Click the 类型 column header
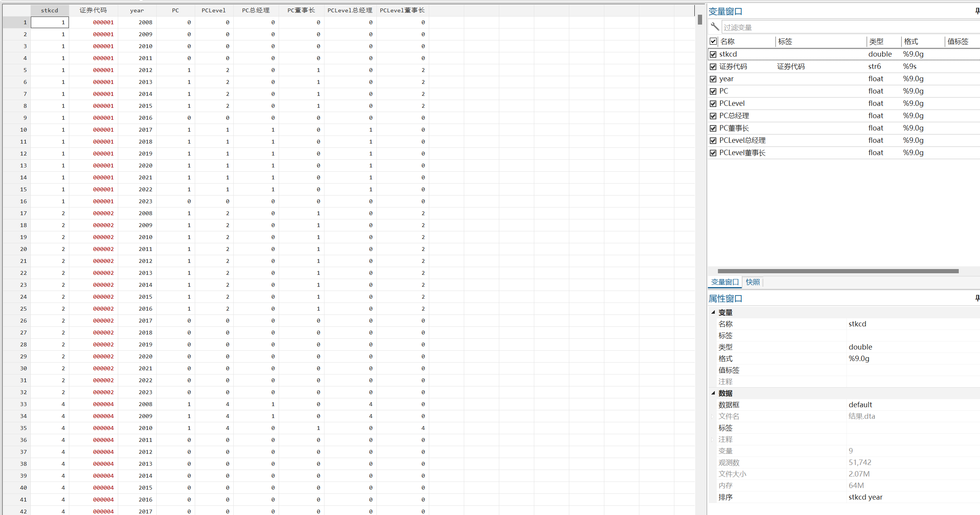Image resolution: width=980 pixels, height=515 pixels. pos(876,42)
